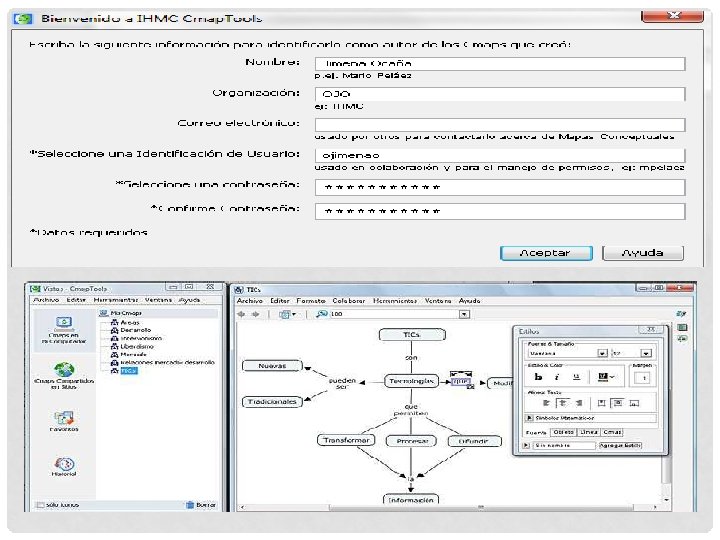Screen dimensions: 720x540
Task: Click the Organización input field
Action: click(500, 94)
